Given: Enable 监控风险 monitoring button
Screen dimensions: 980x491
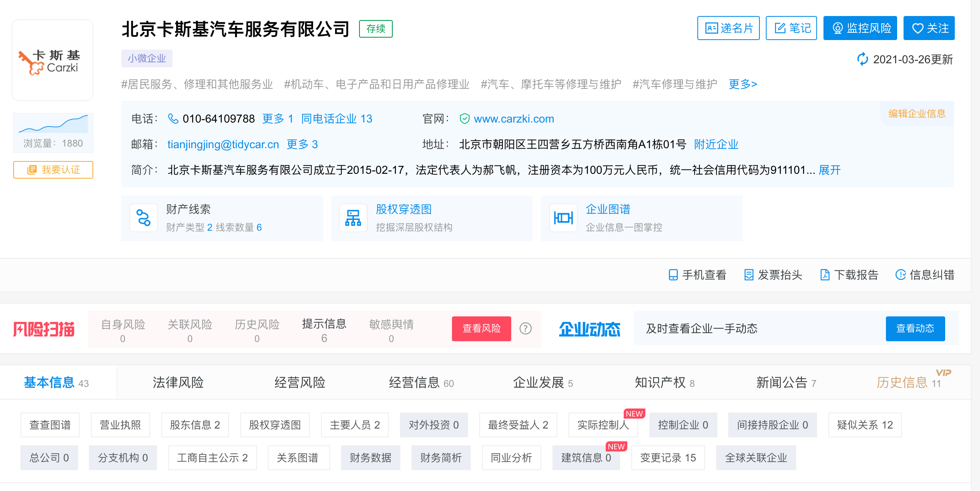Looking at the screenshot, I should [860, 28].
